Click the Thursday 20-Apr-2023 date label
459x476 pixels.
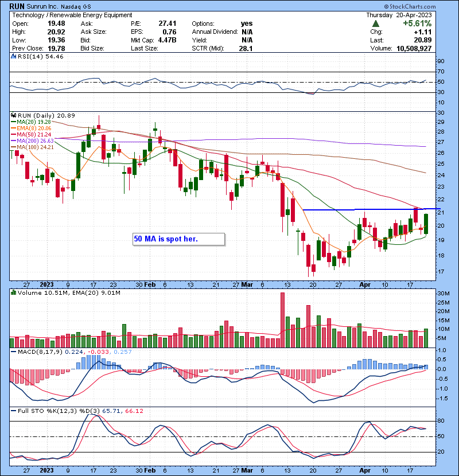(x=399, y=15)
